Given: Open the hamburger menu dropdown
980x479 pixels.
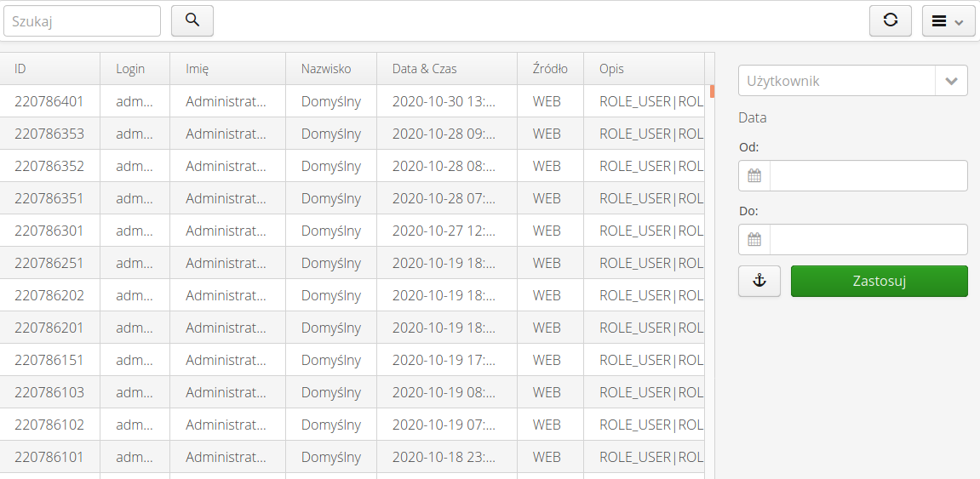Looking at the screenshot, I should point(948,21).
